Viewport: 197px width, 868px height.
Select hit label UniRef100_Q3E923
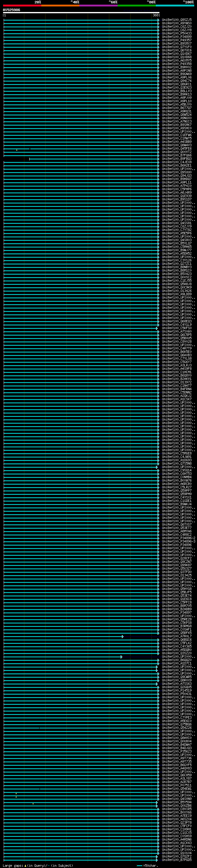[x=177, y=88]
